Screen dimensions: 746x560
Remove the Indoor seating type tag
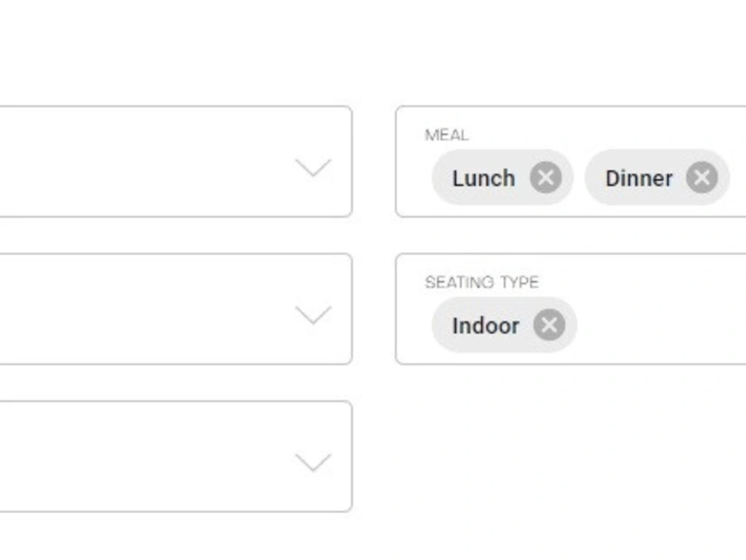click(549, 325)
